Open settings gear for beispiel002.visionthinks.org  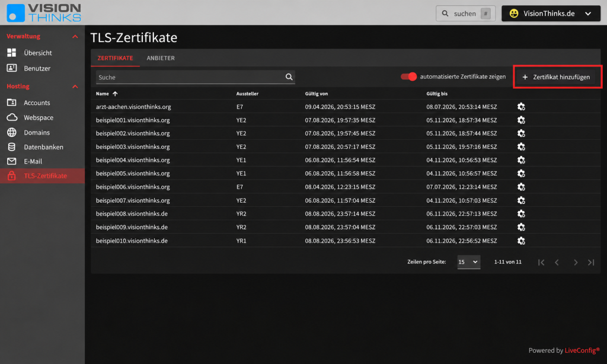tap(521, 133)
